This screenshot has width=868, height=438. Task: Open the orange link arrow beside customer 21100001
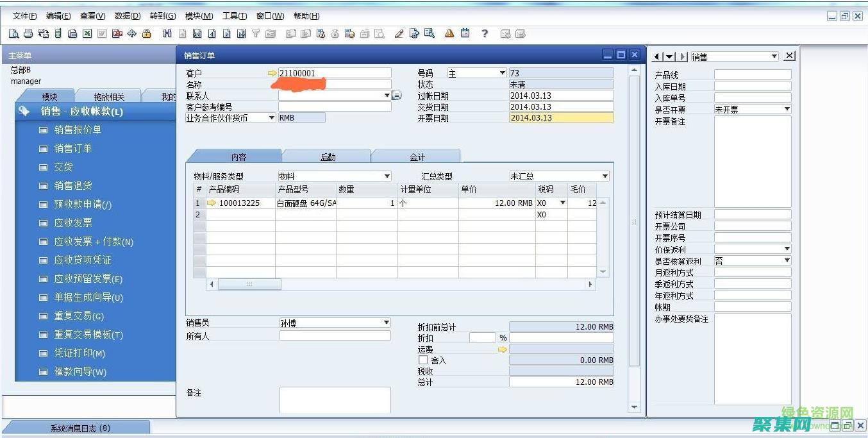tap(272, 72)
